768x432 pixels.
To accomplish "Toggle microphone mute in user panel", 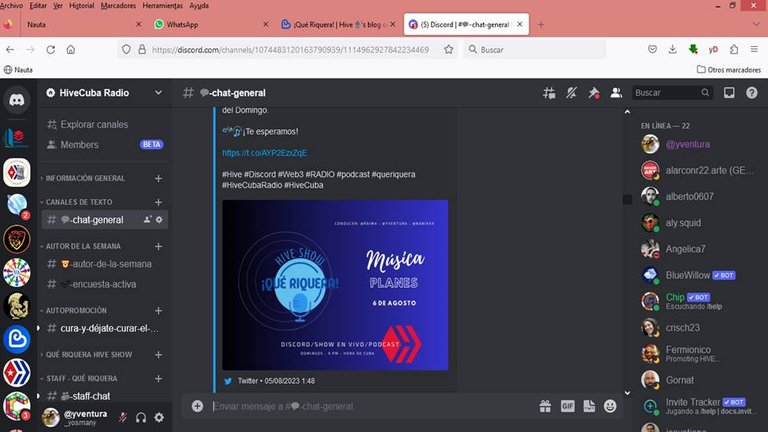I will (122, 417).
